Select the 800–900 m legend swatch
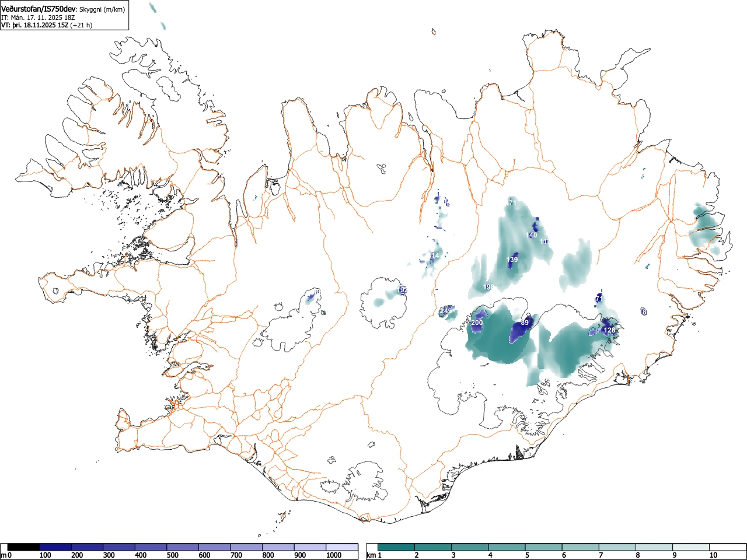747x560 pixels. tap(278, 547)
